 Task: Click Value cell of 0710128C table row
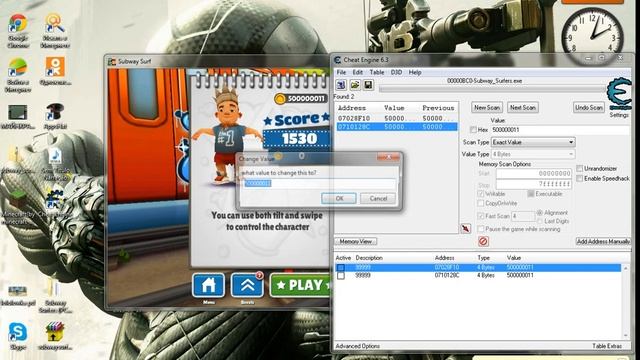click(x=520, y=276)
